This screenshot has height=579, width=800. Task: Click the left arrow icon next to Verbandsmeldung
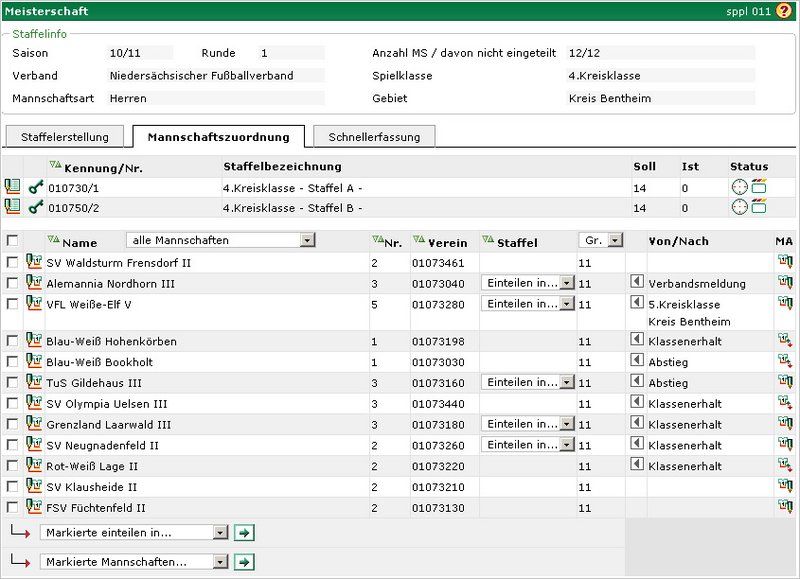pos(636,283)
